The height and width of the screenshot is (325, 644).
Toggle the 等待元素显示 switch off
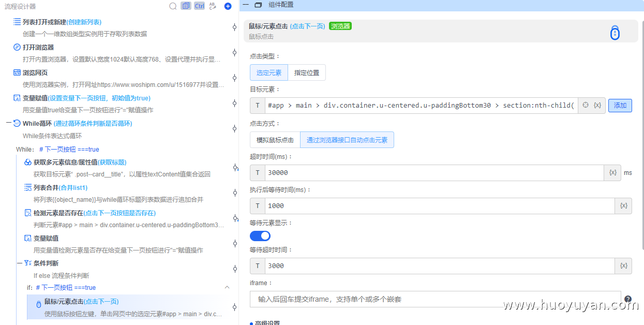[260, 236]
